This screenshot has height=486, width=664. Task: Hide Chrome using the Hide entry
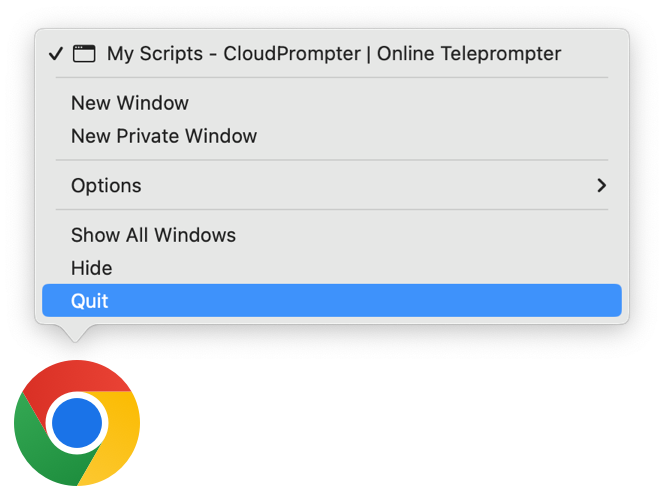(91, 268)
